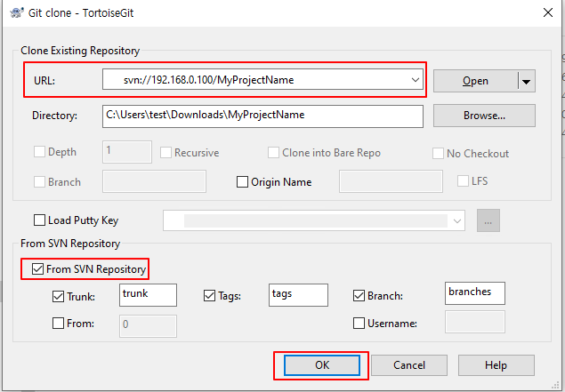The height and width of the screenshot is (392, 565).
Task: Toggle the Branch checkbox in clone options
Action: tap(39, 182)
